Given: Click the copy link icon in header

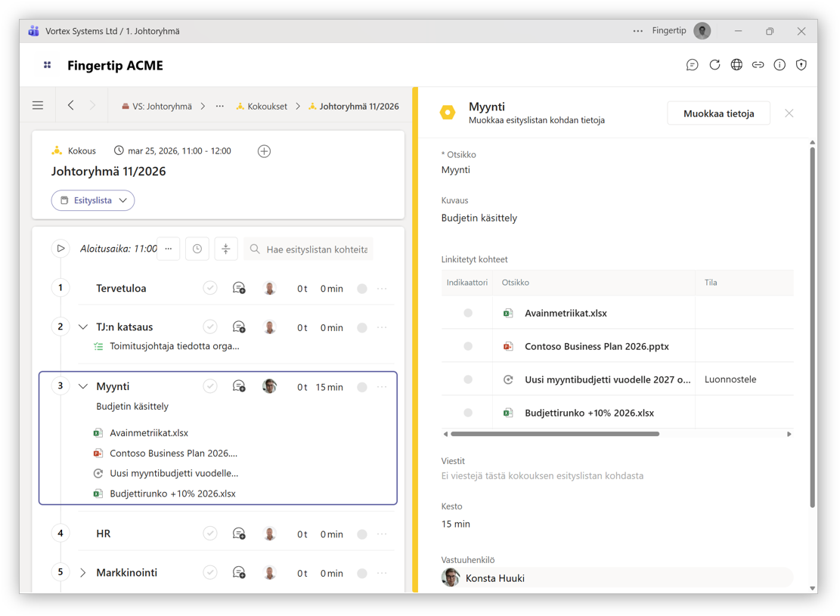Looking at the screenshot, I should [x=758, y=65].
